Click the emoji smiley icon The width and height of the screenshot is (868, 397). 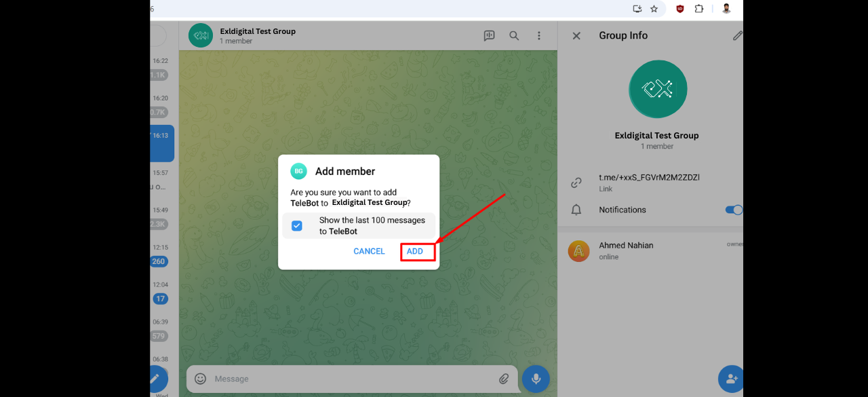click(x=200, y=379)
